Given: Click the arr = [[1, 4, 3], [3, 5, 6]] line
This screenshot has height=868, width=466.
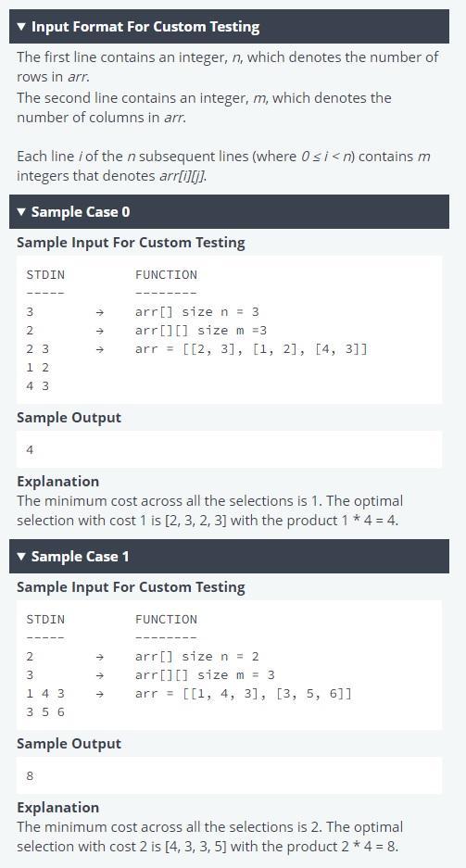Looking at the screenshot, I should pyautogui.click(x=244, y=694).
